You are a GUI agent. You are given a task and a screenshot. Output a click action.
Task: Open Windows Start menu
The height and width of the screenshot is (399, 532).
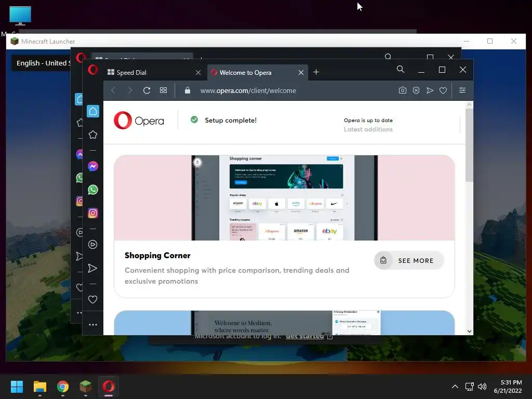tap(17, 387)
